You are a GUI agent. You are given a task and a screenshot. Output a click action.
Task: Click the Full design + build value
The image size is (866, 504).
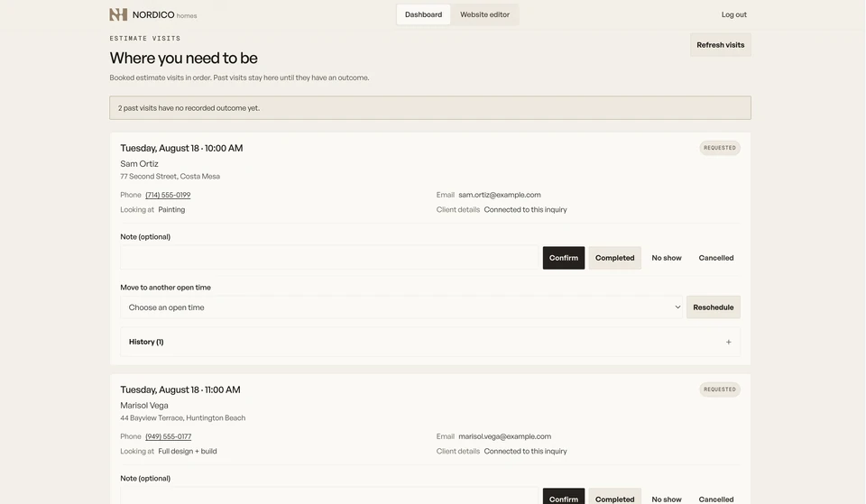click(188, 451)
